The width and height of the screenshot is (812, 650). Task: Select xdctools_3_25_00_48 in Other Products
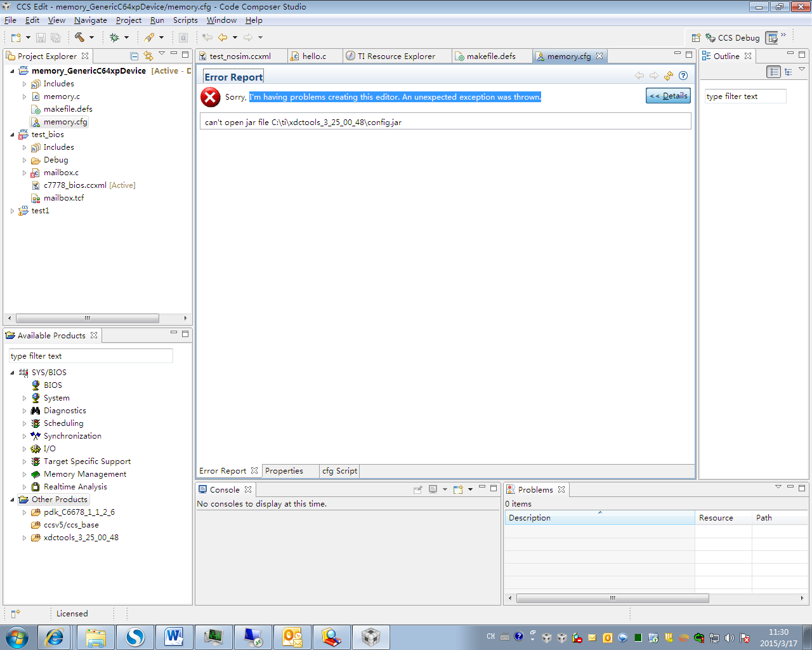(81, 538)
